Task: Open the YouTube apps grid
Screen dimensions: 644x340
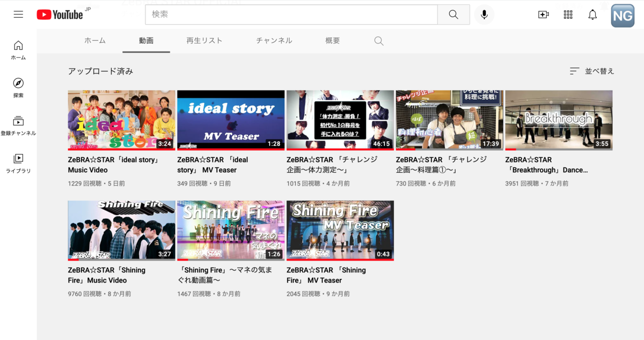Action: click(568, 14)
